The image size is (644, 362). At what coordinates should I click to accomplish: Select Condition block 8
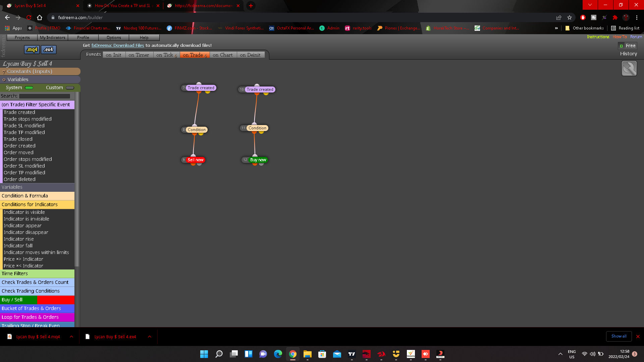[x=197, y=130]
